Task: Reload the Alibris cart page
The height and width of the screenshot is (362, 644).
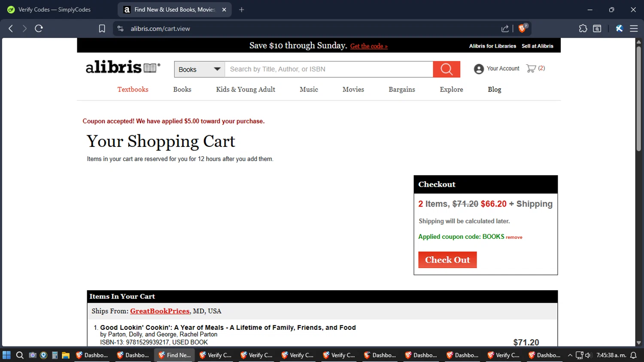Action: [39, 28]
